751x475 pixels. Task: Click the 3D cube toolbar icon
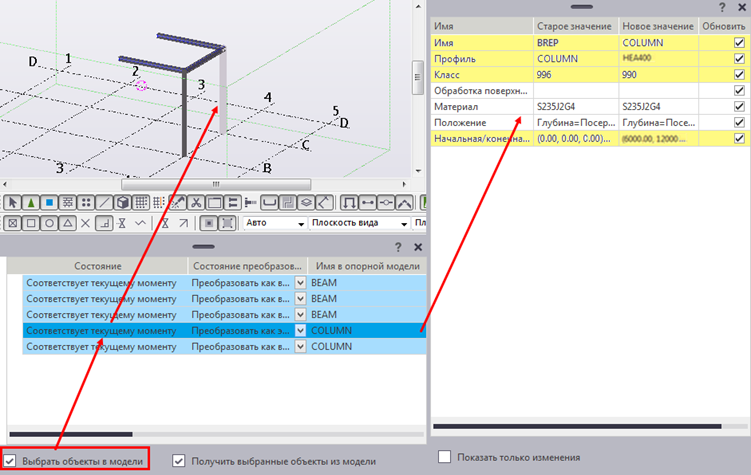[122, 203]
